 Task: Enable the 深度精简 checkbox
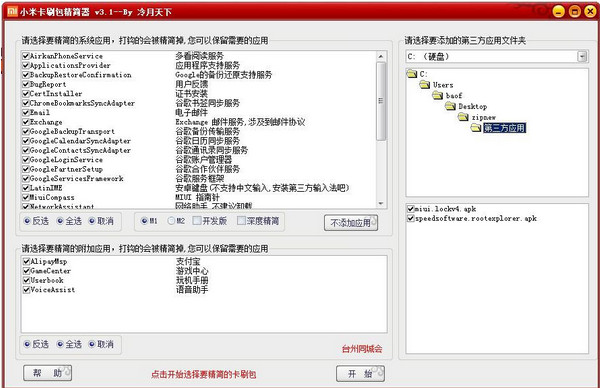coord(241,220)
